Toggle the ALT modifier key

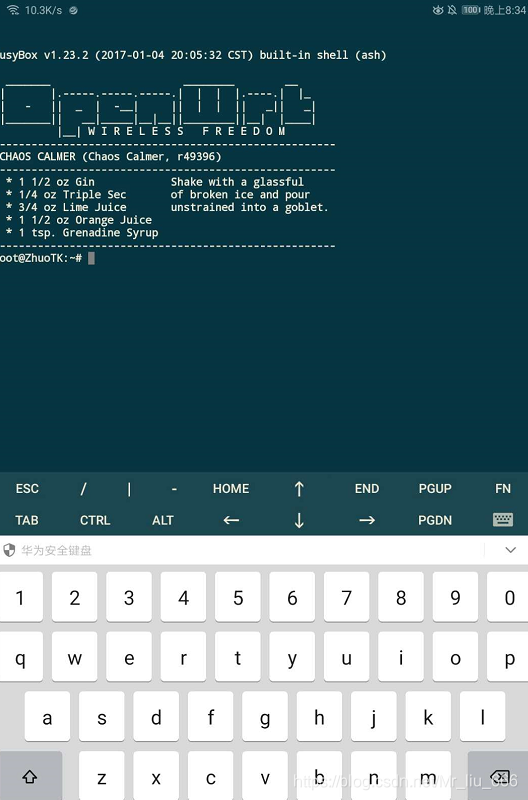click(163, 520)
